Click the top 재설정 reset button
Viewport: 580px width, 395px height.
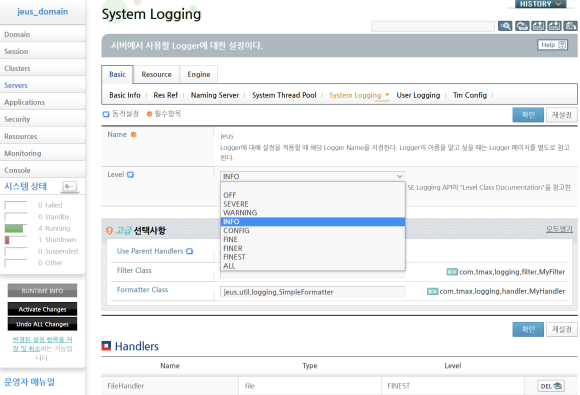pos(562,115)
